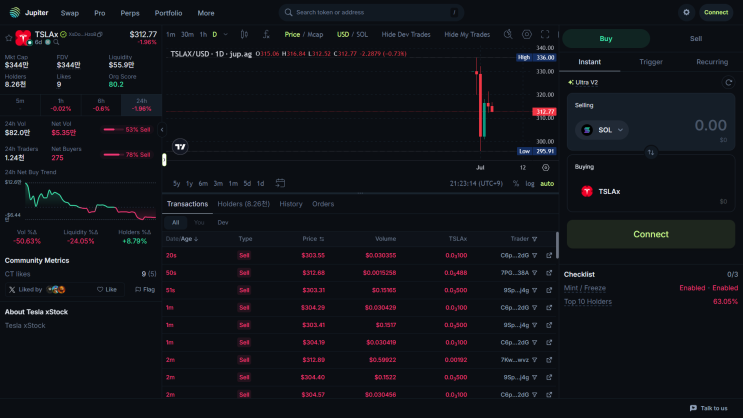Like the TSLAx token
Viewport: 743px width, 418px height.
(x=107, y=290)
